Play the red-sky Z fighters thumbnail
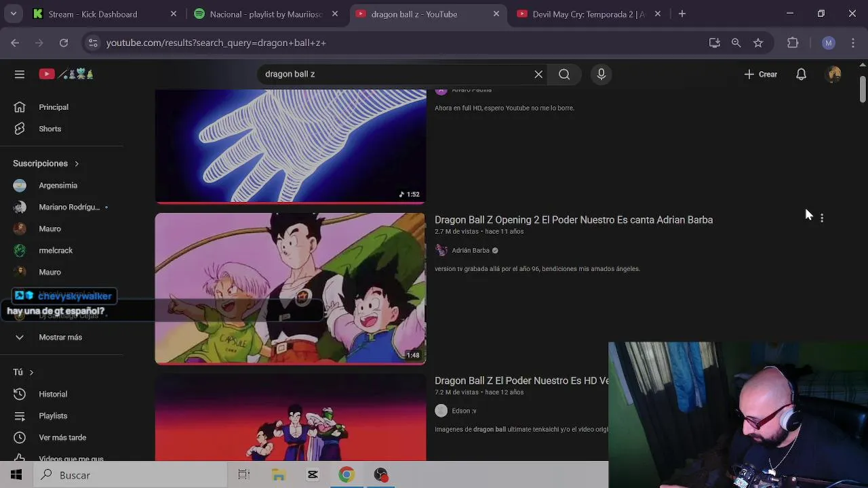 pyautogui.click(x=290, y=418)
